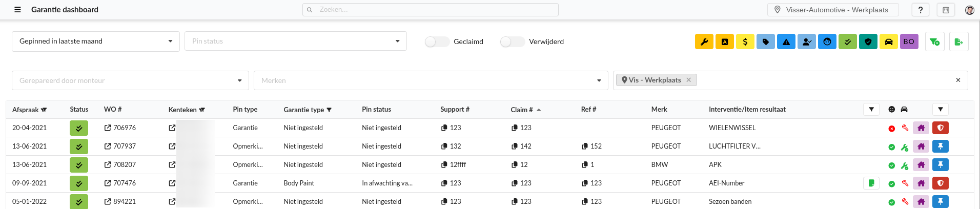Click the green export file icon
980x209 pixels.
tap(958, 41)
